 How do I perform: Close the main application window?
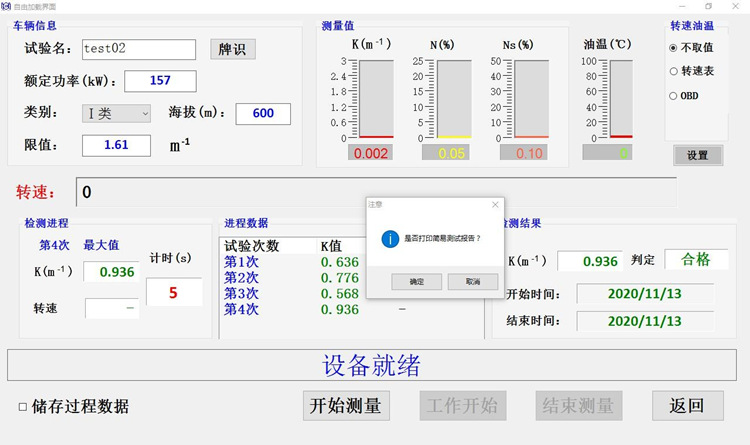(735, 6)
